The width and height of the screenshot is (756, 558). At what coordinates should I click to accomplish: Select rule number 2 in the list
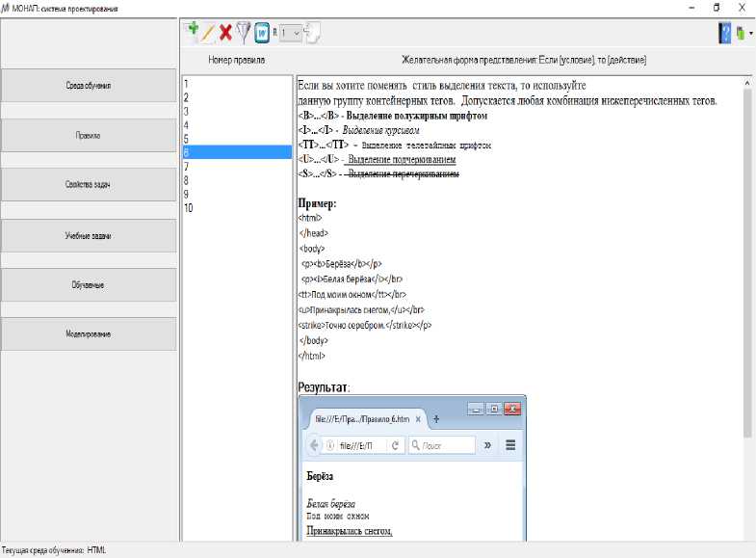pos(237,97)
